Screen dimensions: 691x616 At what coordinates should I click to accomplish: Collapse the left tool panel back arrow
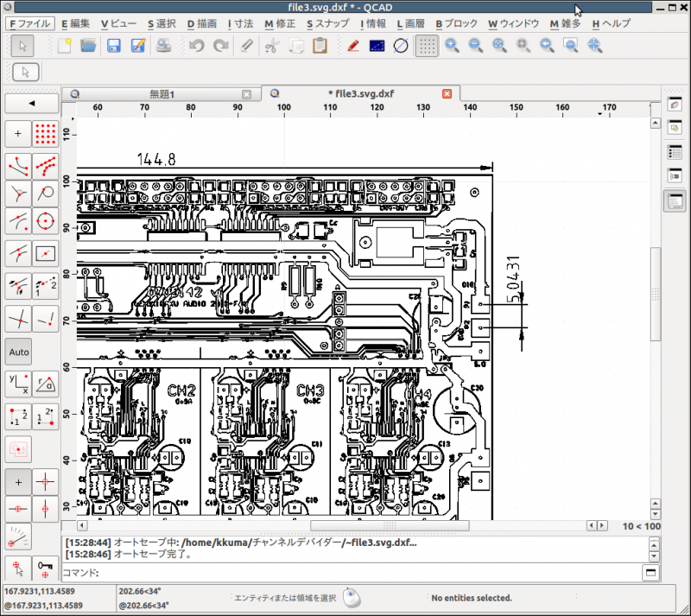[x=32, y=104]
